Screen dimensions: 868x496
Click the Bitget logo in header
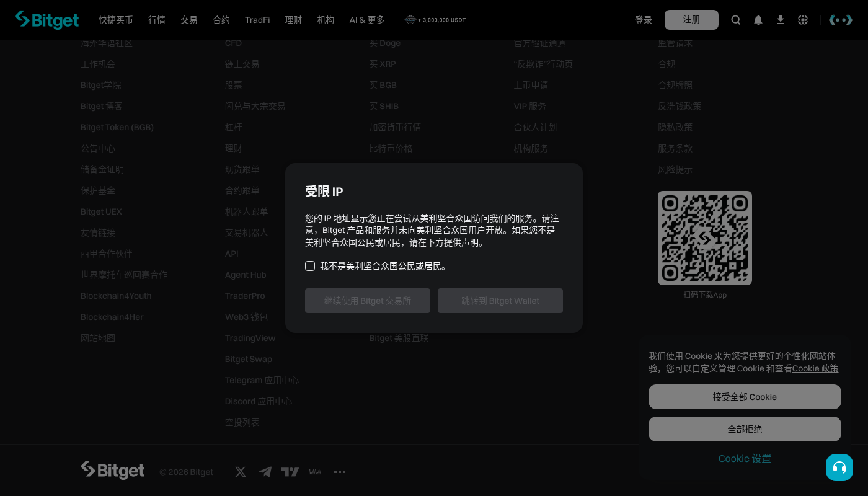pos(47,20)
